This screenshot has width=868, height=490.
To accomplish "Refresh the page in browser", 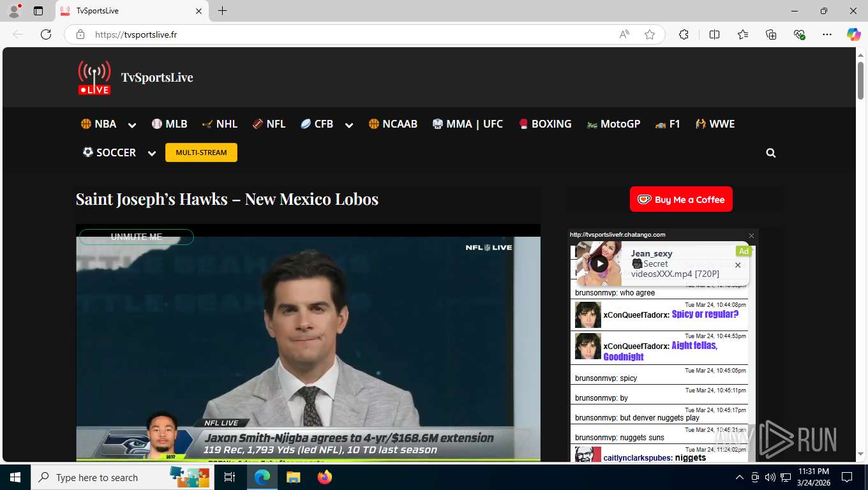I will coord(46,34).
